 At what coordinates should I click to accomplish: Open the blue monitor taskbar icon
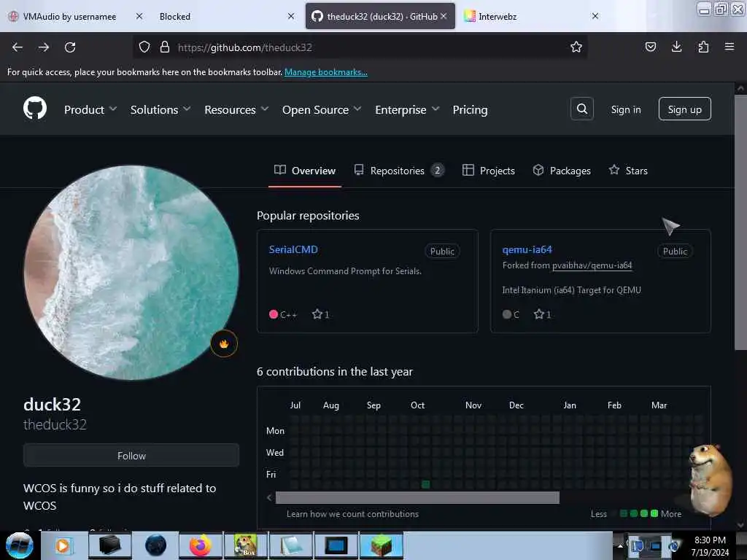pyautogui.click(x=336, y=545)
